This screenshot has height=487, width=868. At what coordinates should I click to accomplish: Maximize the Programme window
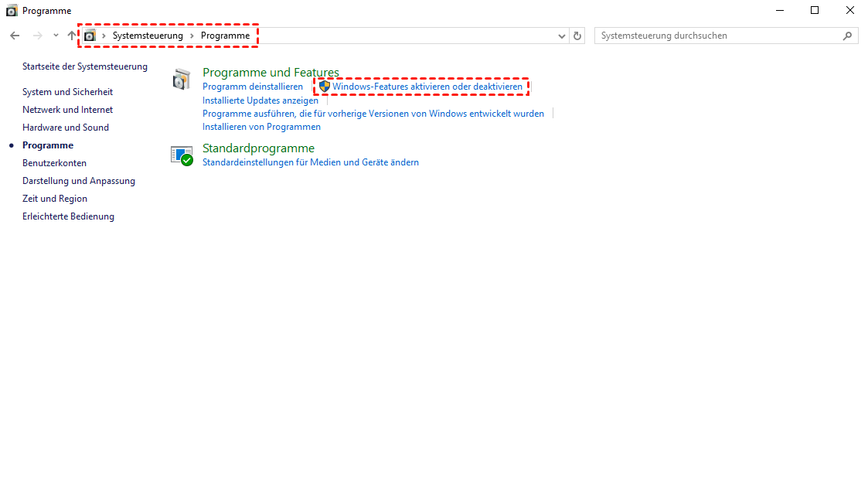pos(815,11)
